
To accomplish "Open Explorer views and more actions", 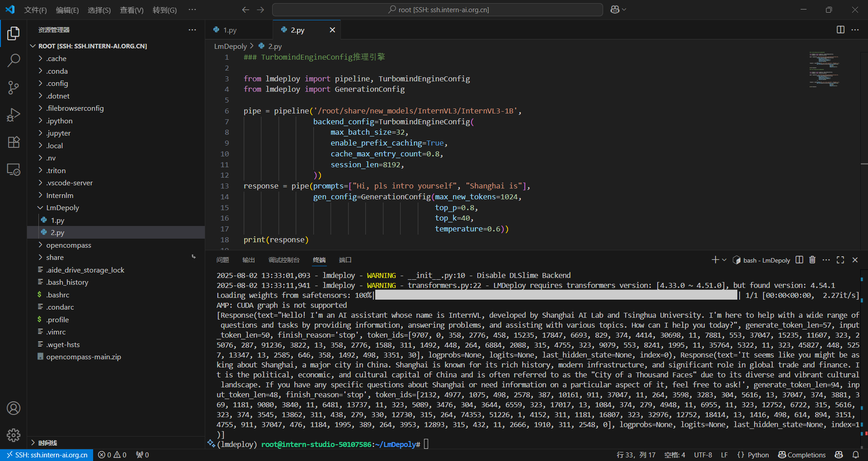I will coord(192,30).
